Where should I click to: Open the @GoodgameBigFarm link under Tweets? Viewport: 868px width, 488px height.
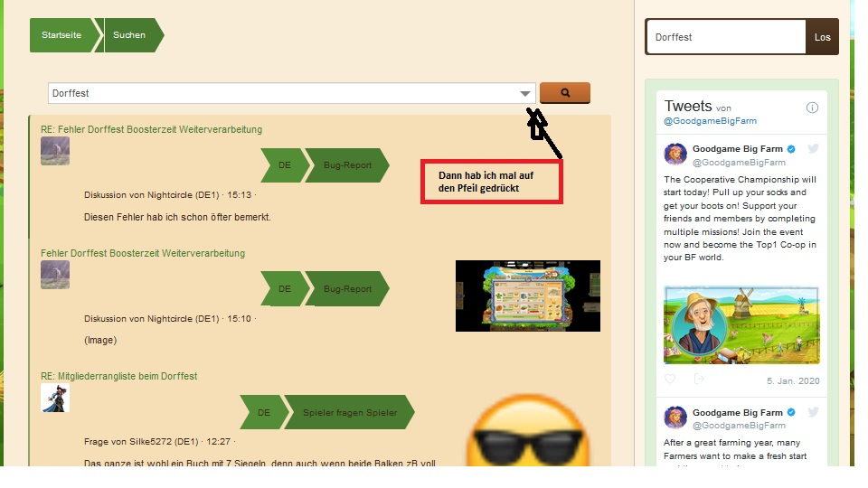click(711, 120)
